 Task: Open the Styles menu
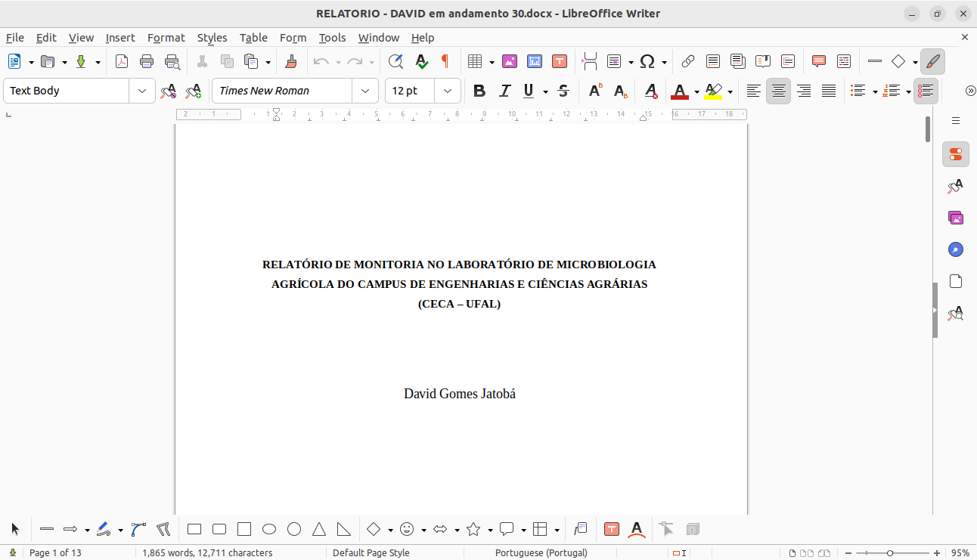(212, 38)
